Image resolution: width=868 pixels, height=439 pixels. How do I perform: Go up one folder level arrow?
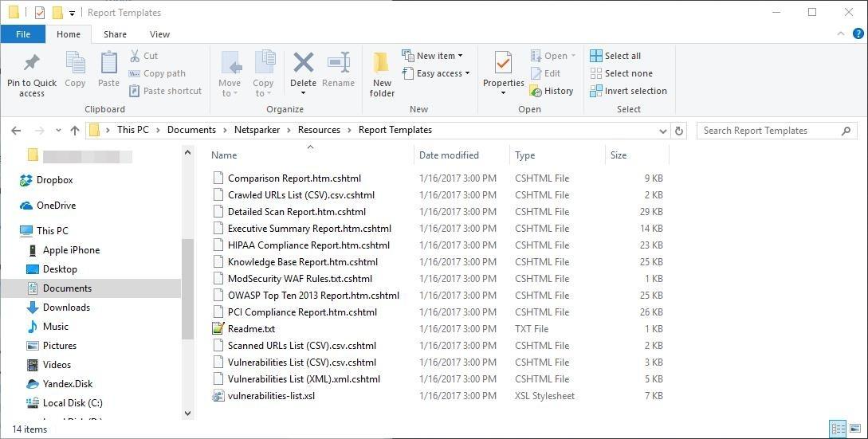coord(75,131)
